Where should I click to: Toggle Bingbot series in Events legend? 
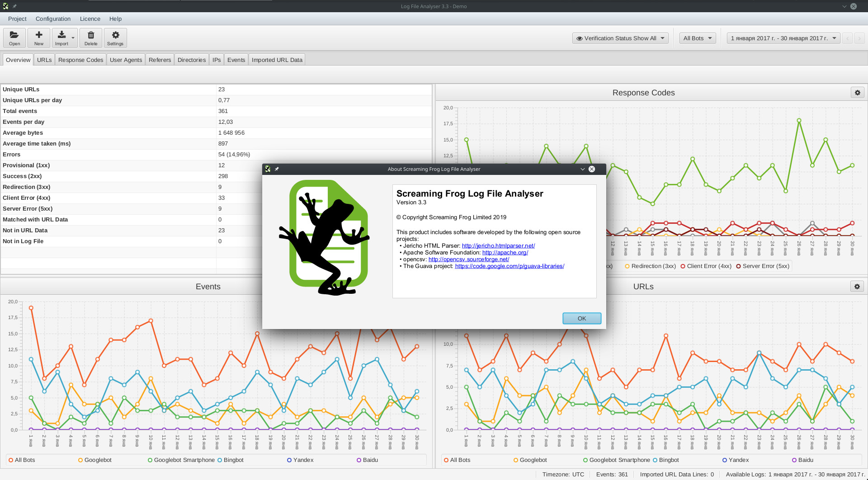coord(231,460)
